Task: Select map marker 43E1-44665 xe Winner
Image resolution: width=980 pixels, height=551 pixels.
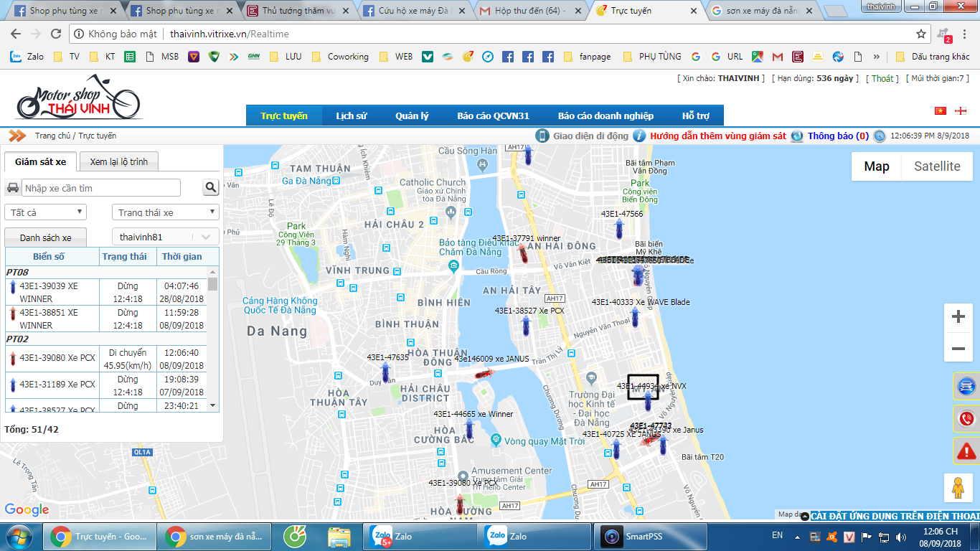Action: pos(469,429)
